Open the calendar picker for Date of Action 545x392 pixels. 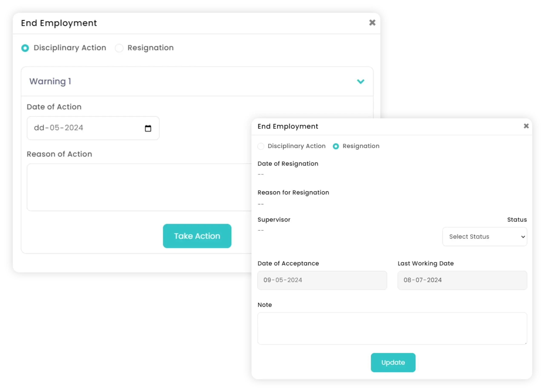(148, 128)
